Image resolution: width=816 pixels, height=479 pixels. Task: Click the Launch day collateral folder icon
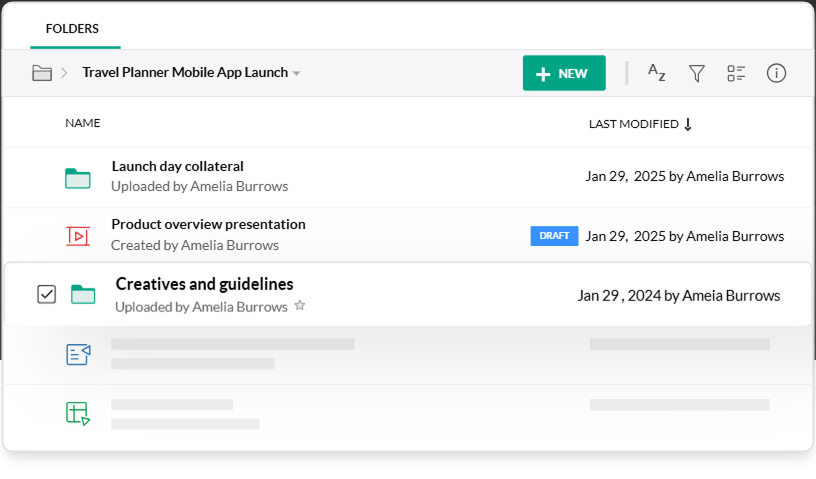pyautogui.click(x=78, y=177)
